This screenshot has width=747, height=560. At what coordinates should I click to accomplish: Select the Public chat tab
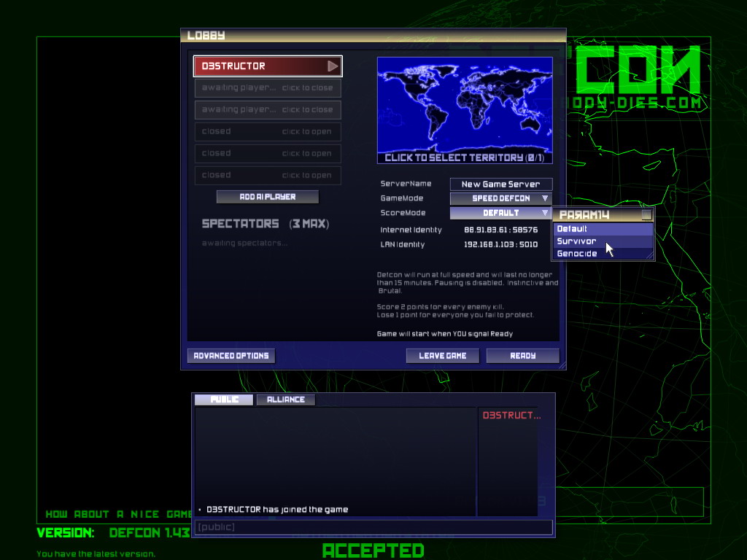(224, 400)
